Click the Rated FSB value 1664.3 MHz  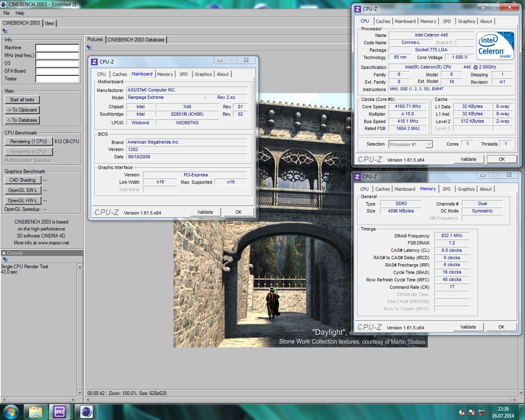pos(408,129)
